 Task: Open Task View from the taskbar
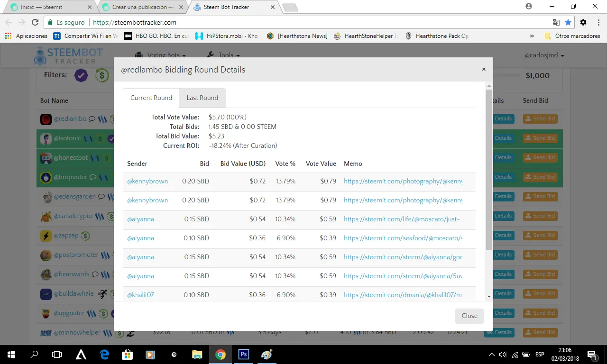57,355
